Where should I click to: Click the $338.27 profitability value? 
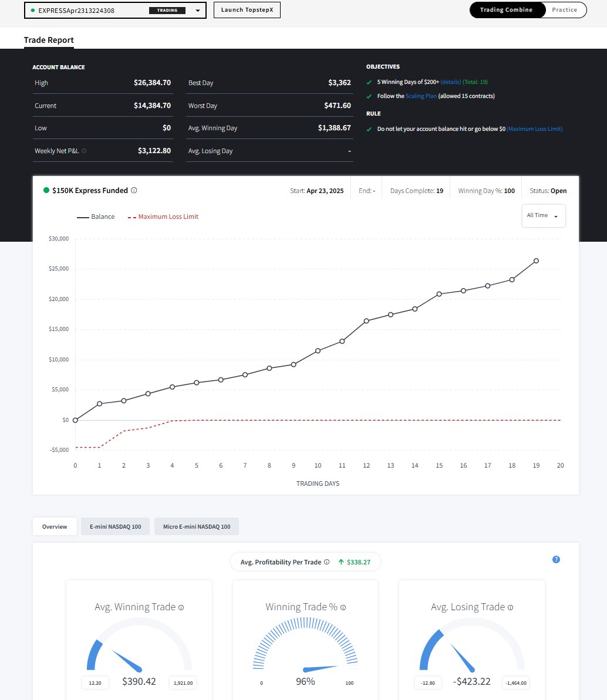359,562
